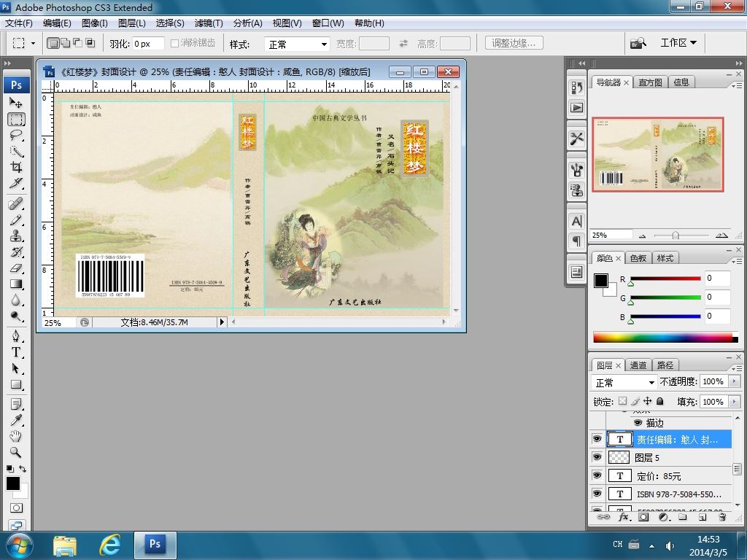Select the History Brush tool
747x560 pixels.
[16, 252]
